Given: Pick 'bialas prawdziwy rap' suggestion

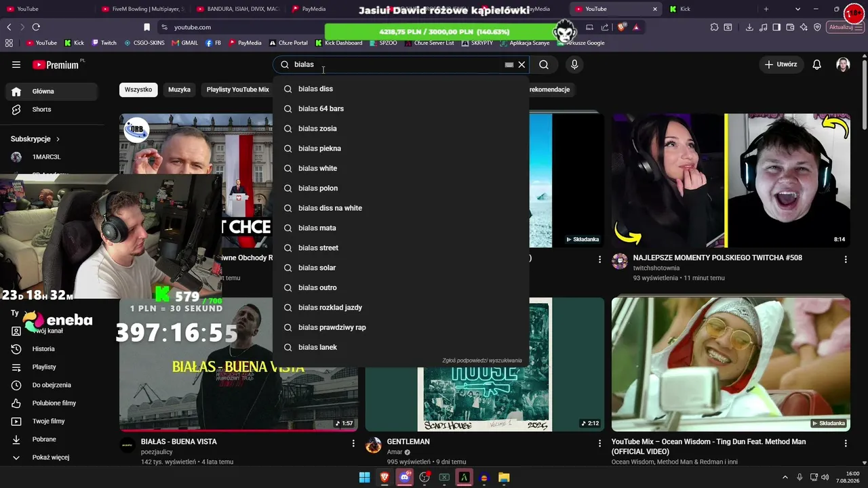Looking at the screenshot, I should coord(401,327).
